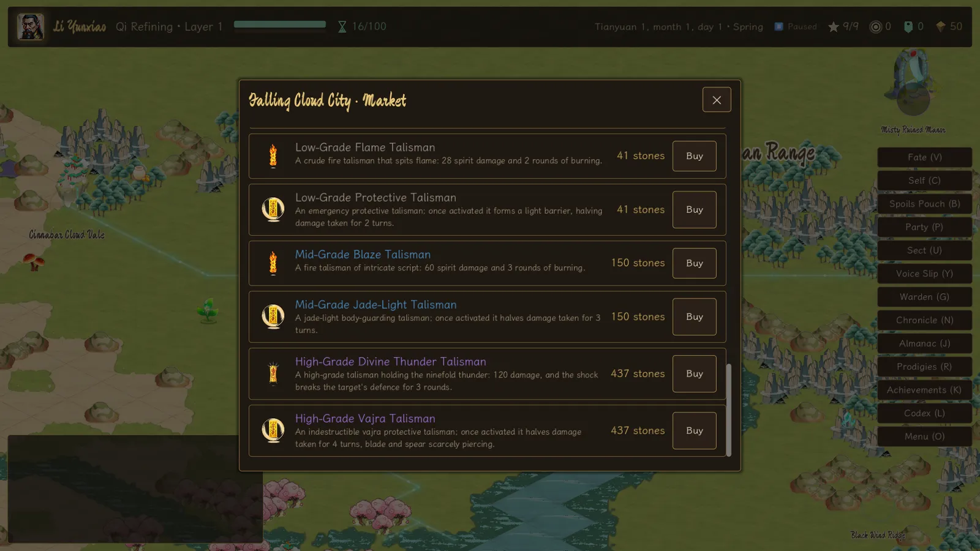Click the Black Wind Ridge map label

[x=878, y=535]
